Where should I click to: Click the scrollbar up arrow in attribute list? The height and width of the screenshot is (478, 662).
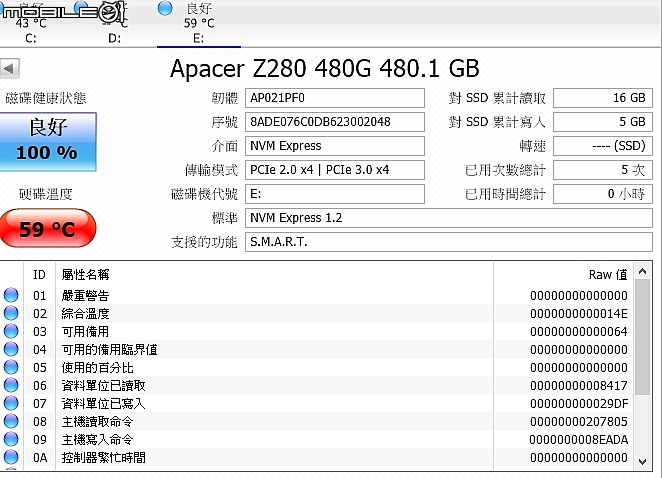643,271
